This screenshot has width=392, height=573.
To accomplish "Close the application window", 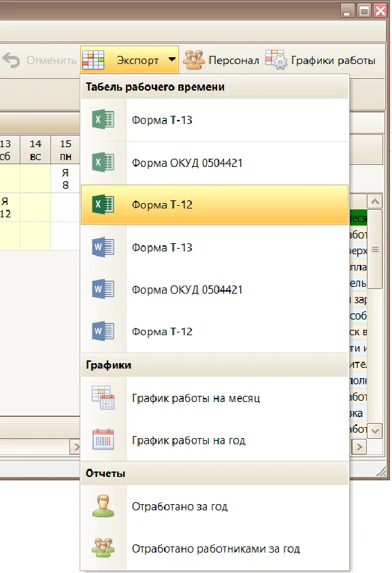I will [x=380, y=10].
